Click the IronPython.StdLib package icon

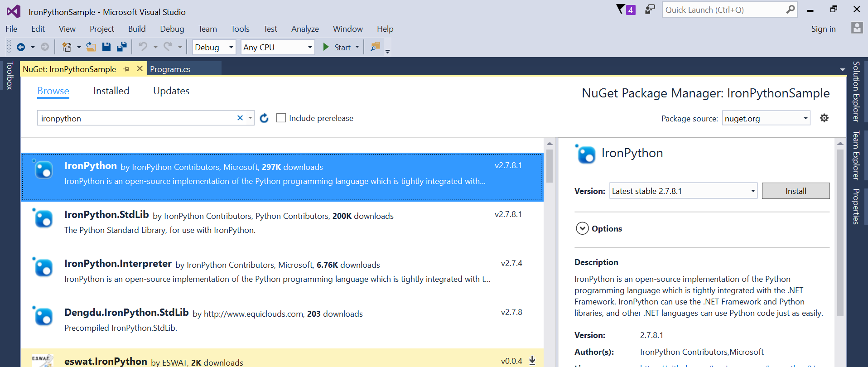tap(43, 218)
